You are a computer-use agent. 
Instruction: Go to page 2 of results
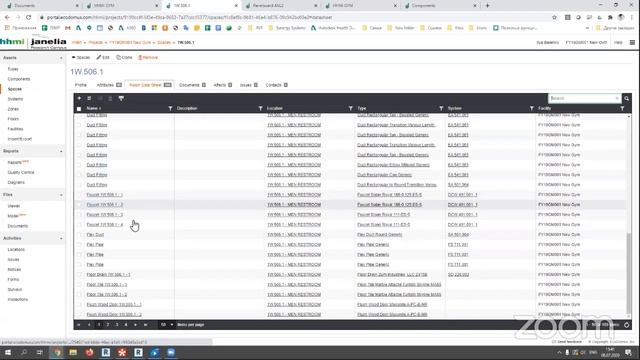point(108,325)
